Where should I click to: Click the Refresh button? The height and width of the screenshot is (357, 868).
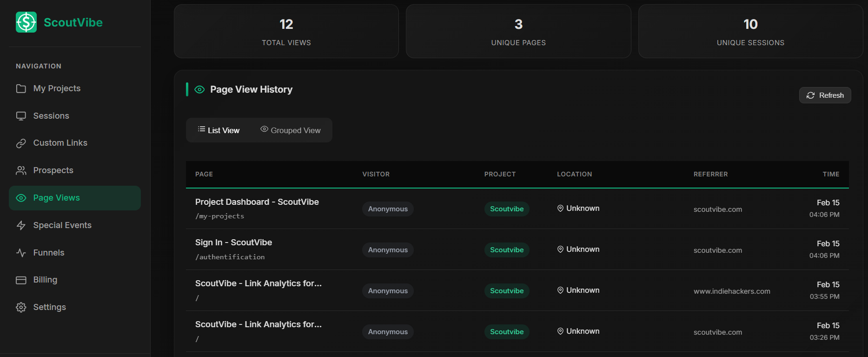pos(825,95)
